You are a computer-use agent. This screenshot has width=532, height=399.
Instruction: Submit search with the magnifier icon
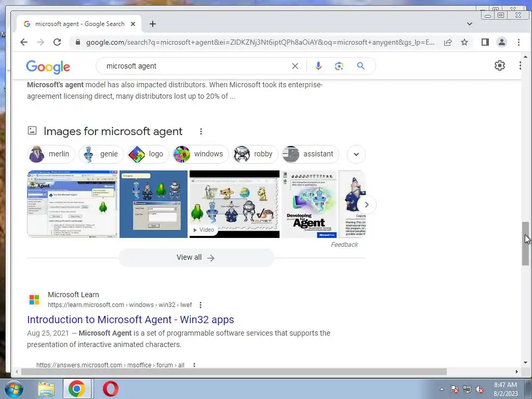(x=361, y=66)
